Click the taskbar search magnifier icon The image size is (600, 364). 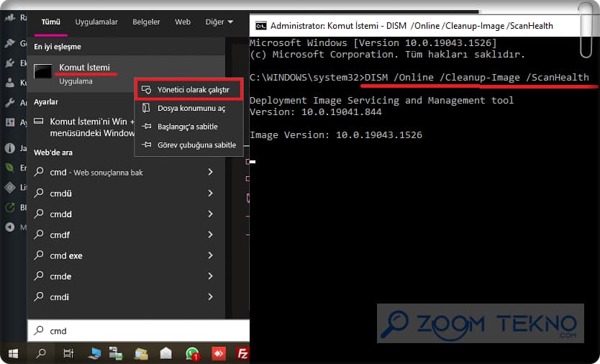[41, 353]
